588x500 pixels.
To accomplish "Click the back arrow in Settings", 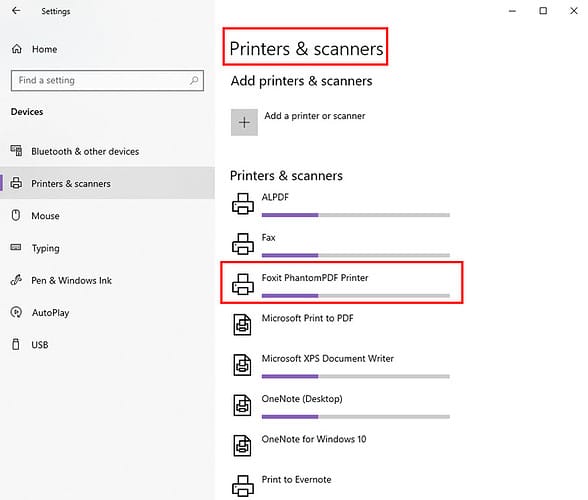I will pos(16,11).
